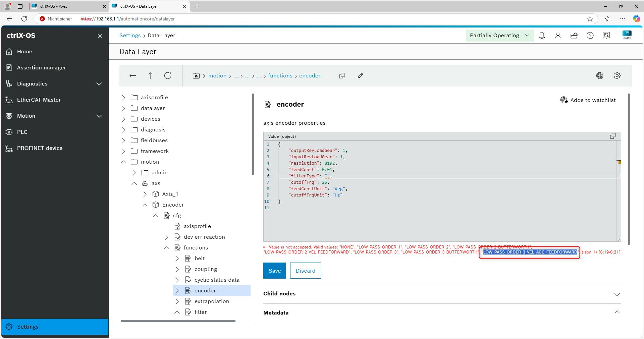Screen dimensions: 644x339
Task: Expand the Axis_1 tree node
Action: [145, 194]
